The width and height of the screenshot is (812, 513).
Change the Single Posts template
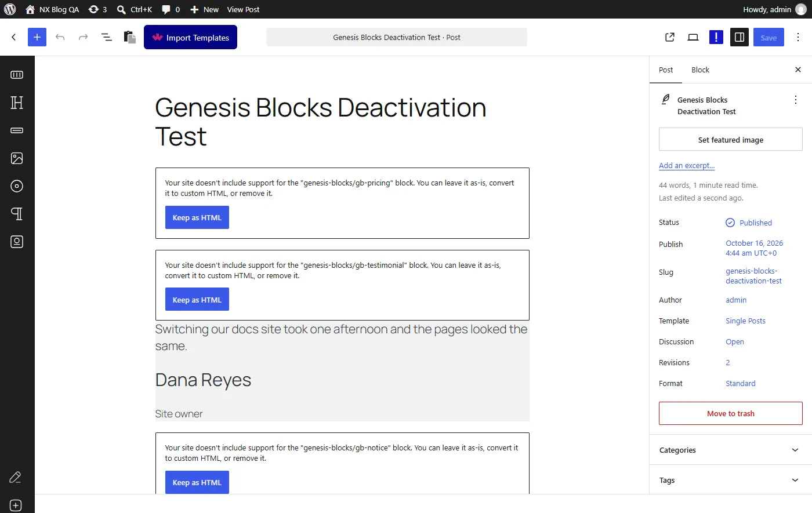tap(745, 321)
